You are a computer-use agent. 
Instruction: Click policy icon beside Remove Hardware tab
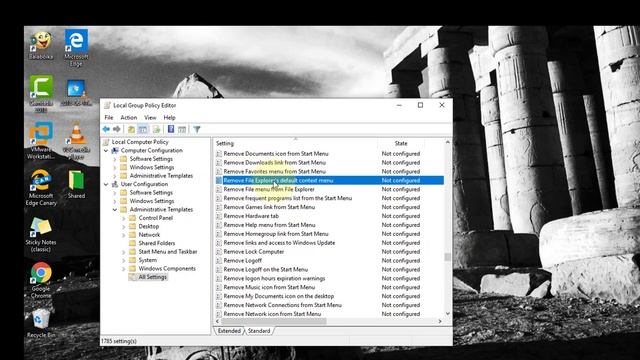coord(219,216)
